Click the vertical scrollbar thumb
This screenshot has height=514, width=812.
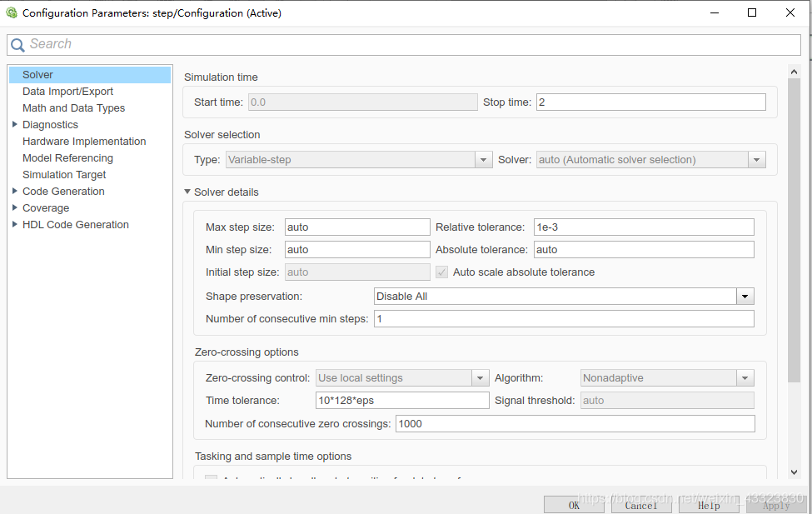point(794,230)
